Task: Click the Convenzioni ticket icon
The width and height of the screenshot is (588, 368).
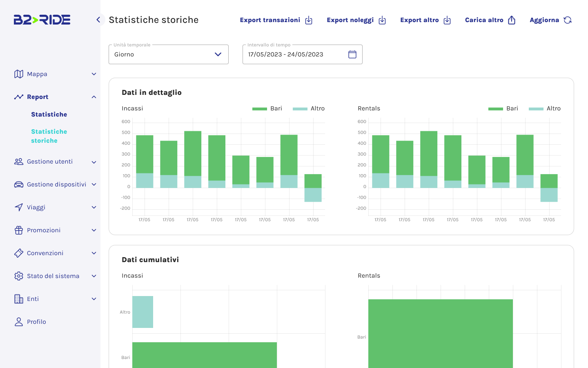Action: 19,253
